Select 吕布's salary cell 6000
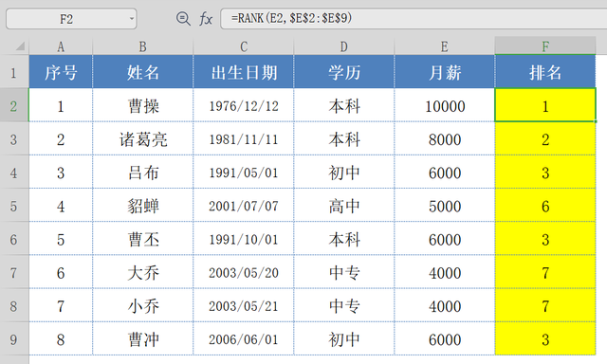 tap(445, 172)
